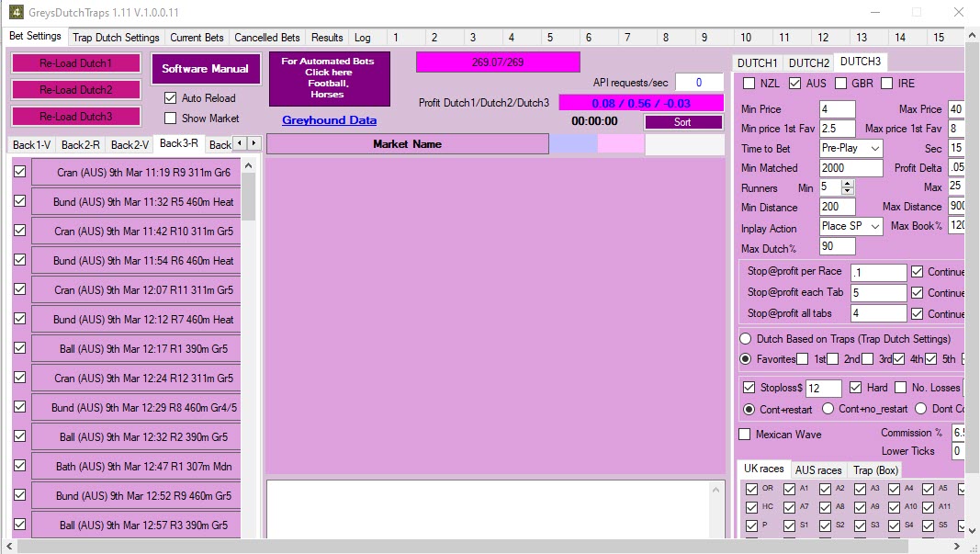Screen dimensions: 980x554
Task: Enable the Show Market checkbox
Action: pyautogui.click(x=170, y=118)
